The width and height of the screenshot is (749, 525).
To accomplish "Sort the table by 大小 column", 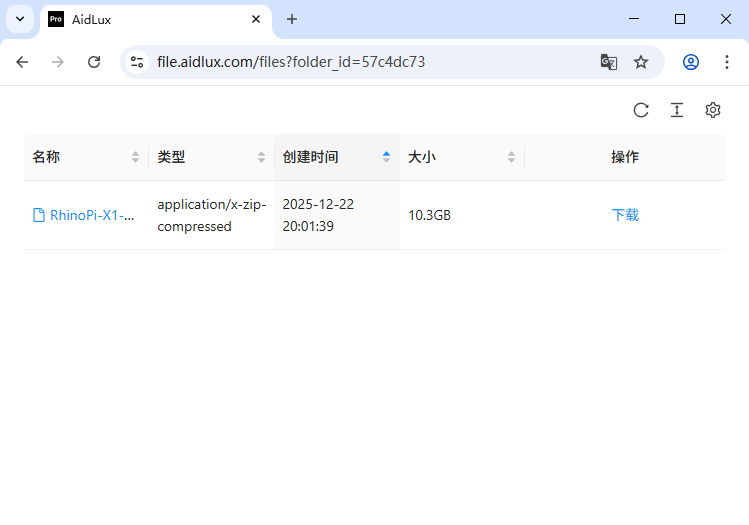I will pos(511,157).
